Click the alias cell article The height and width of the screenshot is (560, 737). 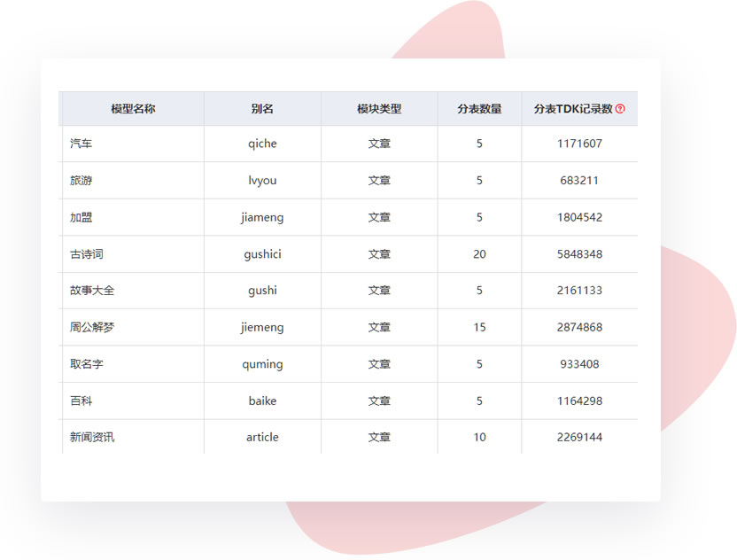pyautogui.click(x=262, y=437)
